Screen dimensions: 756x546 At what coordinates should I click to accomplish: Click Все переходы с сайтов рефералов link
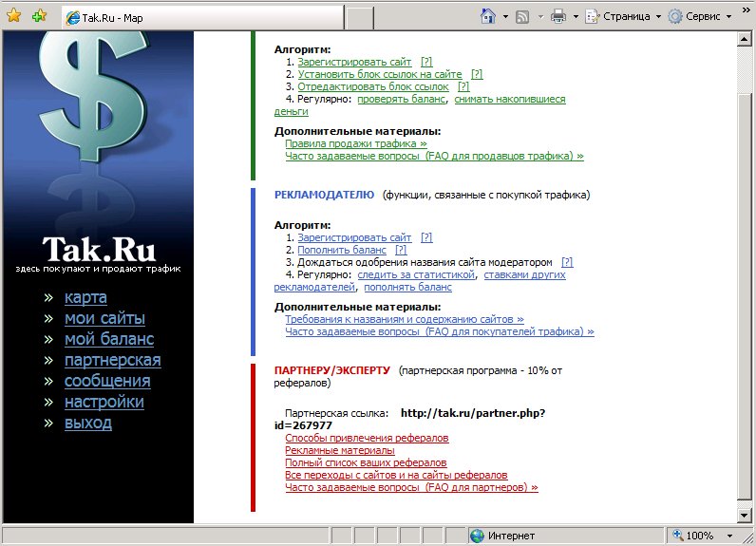pyautogui.click(x=396, y=475)
